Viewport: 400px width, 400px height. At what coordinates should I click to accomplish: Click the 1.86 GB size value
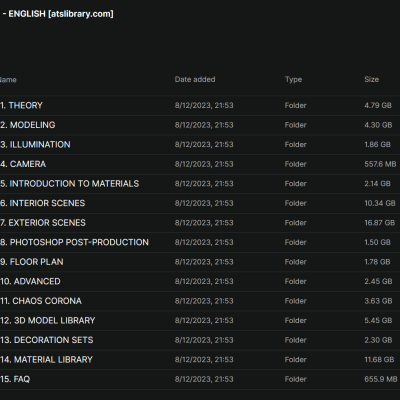pyautogui.click(x=377, y=144)
